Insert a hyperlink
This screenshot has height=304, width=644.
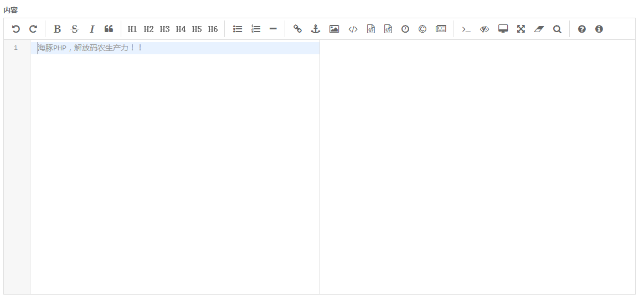[298, 29]
